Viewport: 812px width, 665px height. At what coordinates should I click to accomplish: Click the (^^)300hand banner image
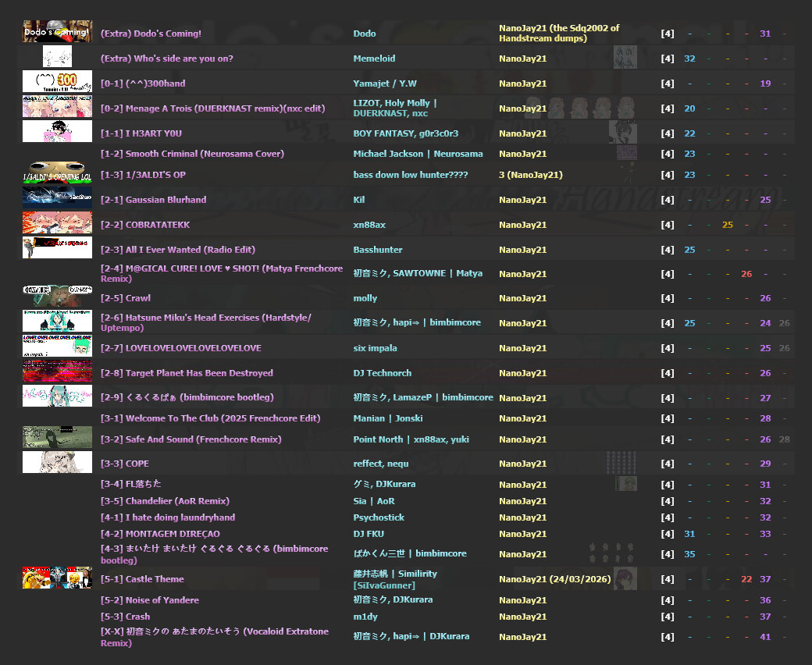[x=57, y=82]
